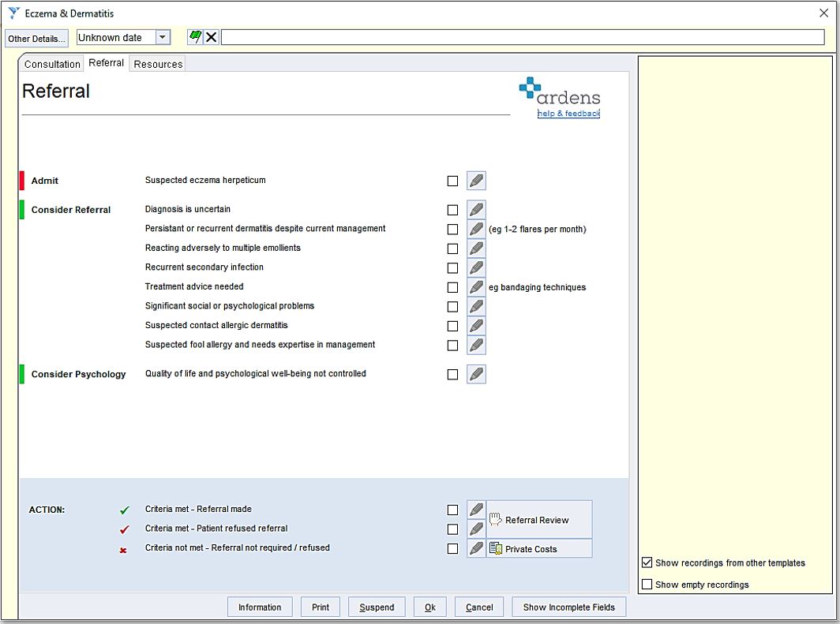Select the Referral tab
Viewport: 840px width, 624px height.
click(x=106, y=62)
